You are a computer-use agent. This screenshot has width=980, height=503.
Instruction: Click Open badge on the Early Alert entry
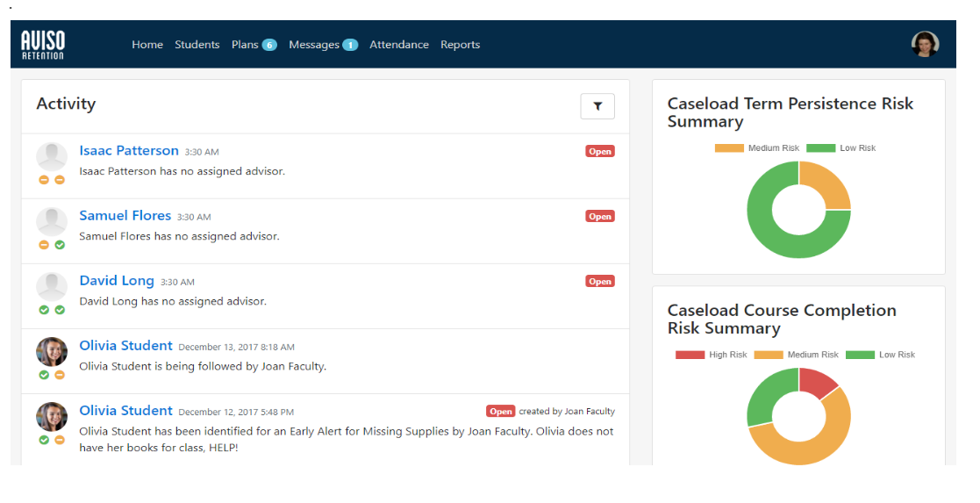click(501, 412)
